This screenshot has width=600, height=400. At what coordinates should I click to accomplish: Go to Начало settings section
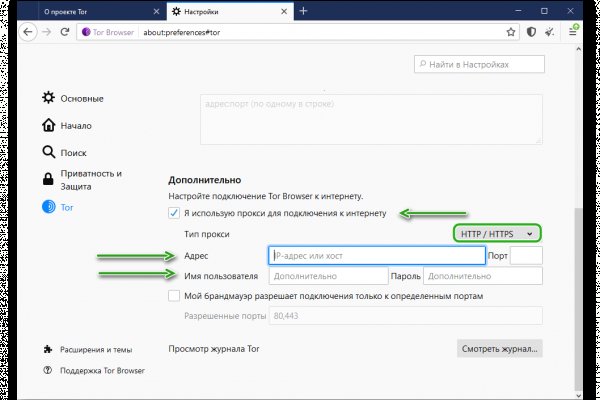[x=75, y=126]
